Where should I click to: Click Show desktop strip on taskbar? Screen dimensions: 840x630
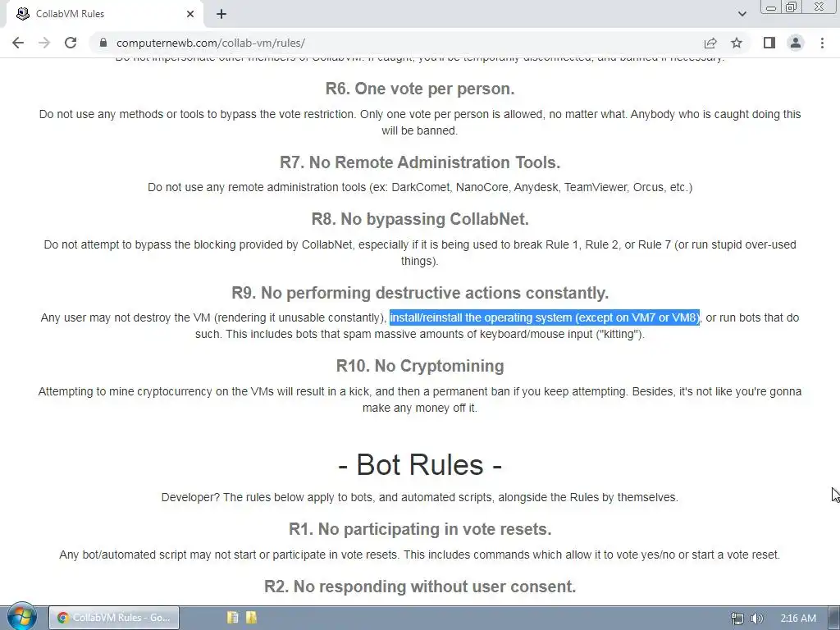pos(833,619)
